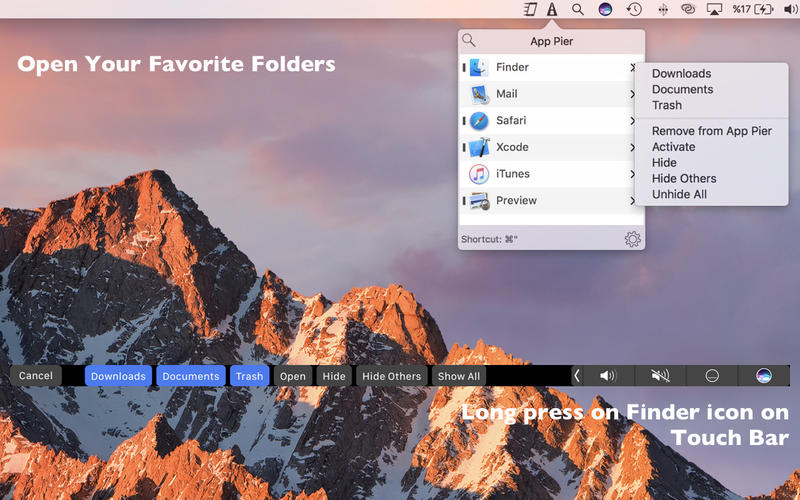The image size is (800, 500).
Task: Mute sound on the Touch Bar
Action: click(660, 376)
